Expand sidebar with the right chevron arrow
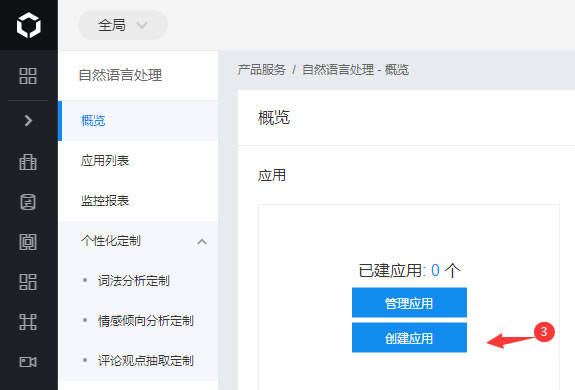The width and height of the screenshot is (575, 390). (28, 121)
